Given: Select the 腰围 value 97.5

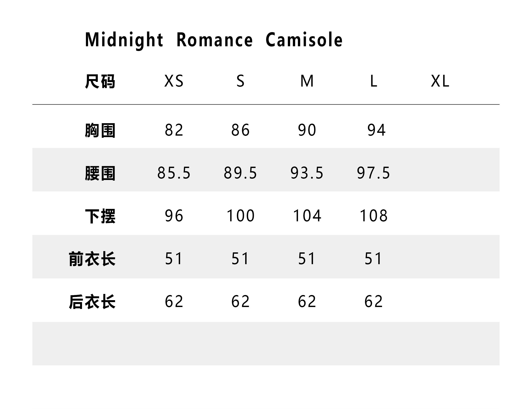Looking at the screenshot, I should pos(373,173).
